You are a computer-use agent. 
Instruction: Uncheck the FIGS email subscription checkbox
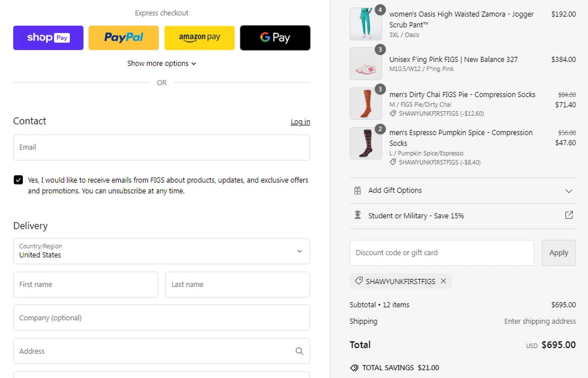(18, 180)
